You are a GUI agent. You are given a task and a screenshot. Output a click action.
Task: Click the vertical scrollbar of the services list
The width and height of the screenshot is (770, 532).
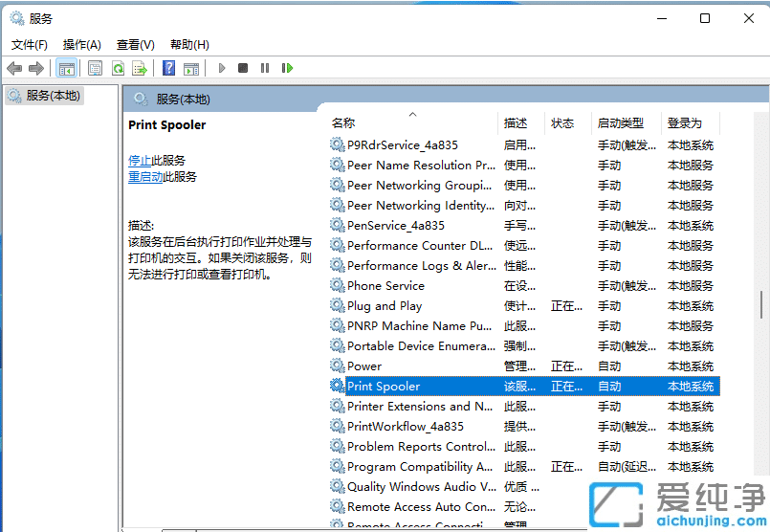click(761, 304)
